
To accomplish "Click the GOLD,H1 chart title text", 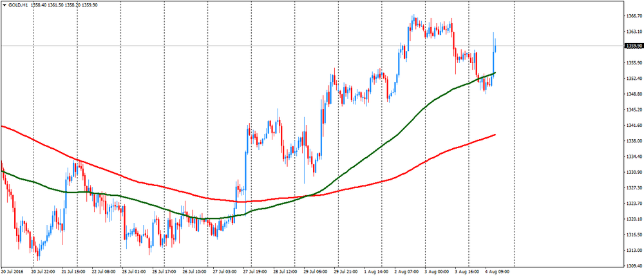I will [17, 5].
